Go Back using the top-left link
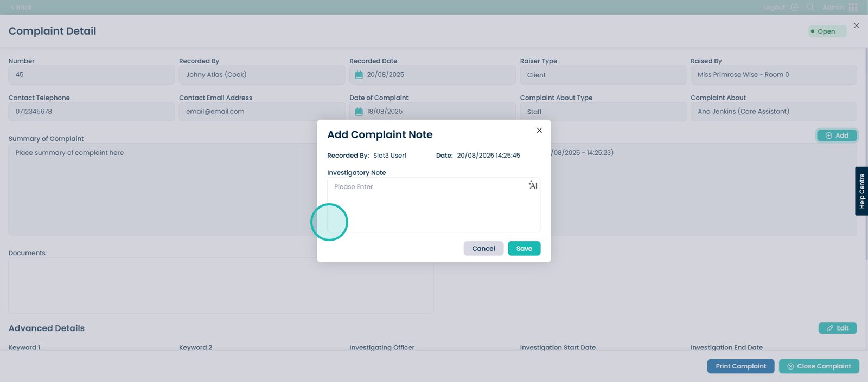Screen dimensions: 868x382 21,7
